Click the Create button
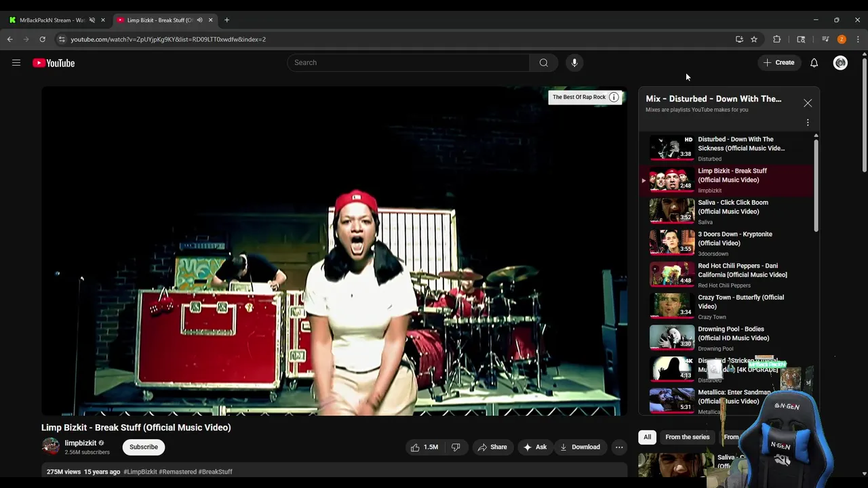The height and width of the screenshot is (488, 868). click(x=779, y=63)
